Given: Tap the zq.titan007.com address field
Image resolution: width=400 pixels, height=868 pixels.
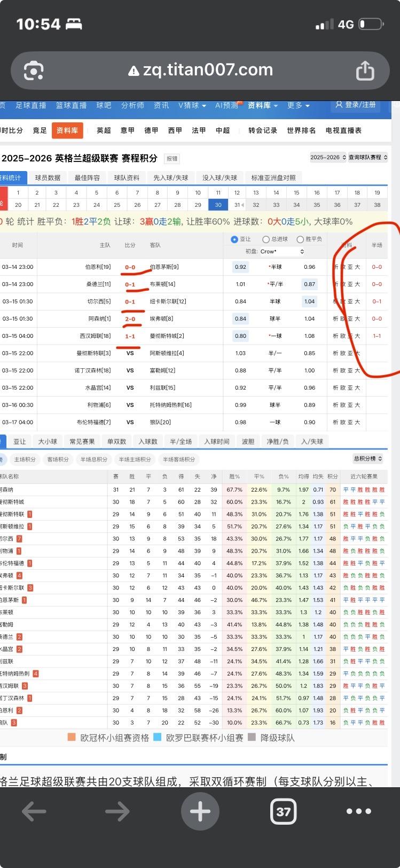Looking at the screenshot, I should point(200,70).
